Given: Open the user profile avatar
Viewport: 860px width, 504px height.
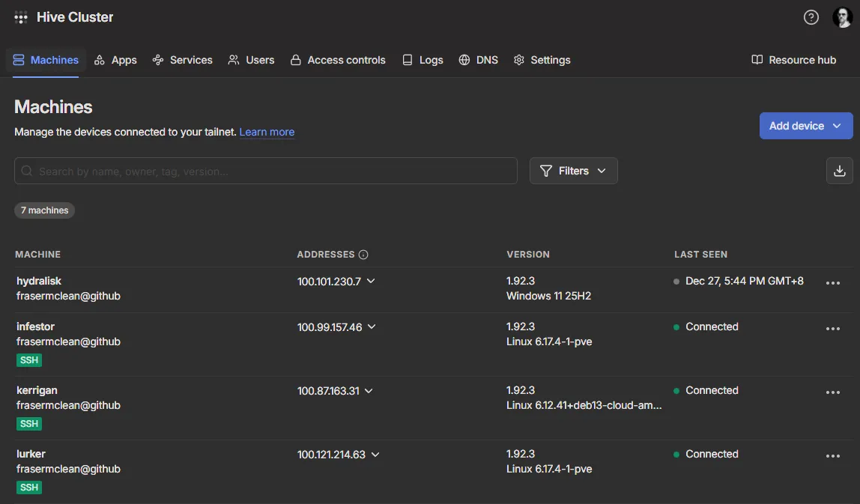Looking at the screenshot, I should [x=842, y=17].
